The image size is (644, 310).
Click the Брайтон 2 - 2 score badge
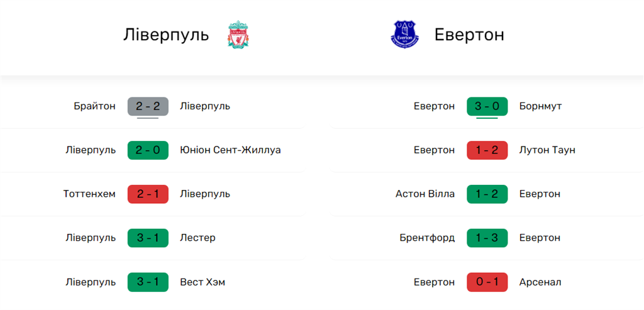(148, 106)
